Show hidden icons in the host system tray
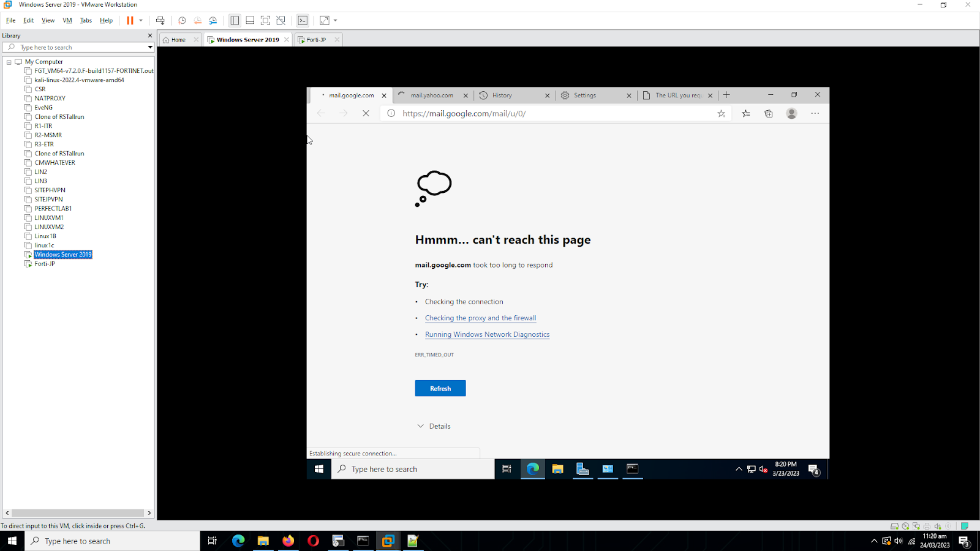Screen dimensions: 980x551 [874, 541]
